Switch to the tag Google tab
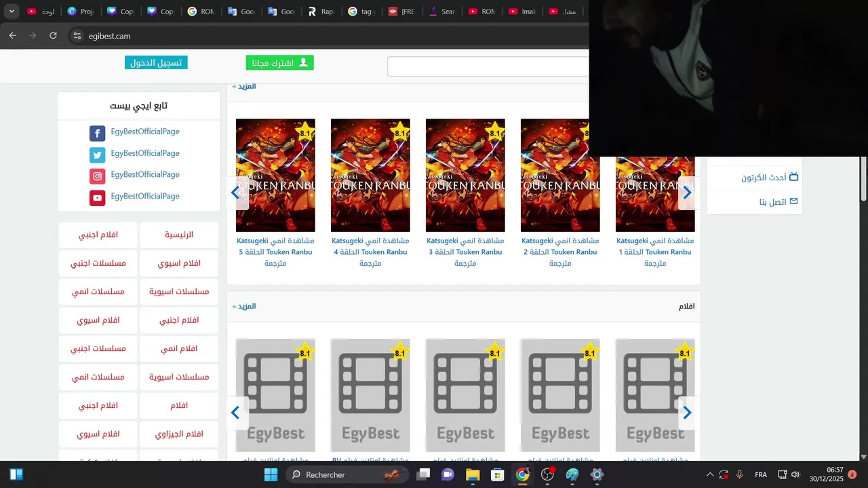Screen dimensions: 868x488 click(x=361, y=12)
